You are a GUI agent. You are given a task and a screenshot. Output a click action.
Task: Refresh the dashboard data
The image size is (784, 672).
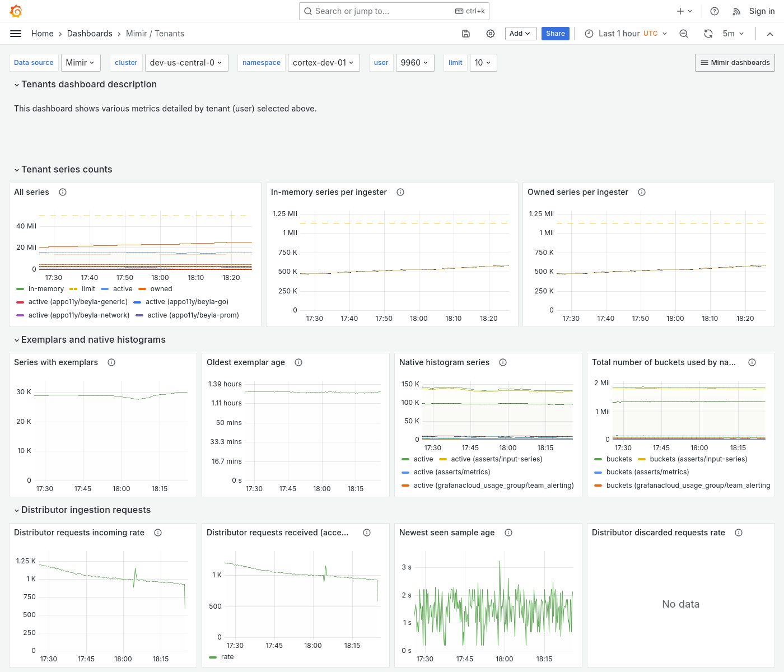coord(708,34)
